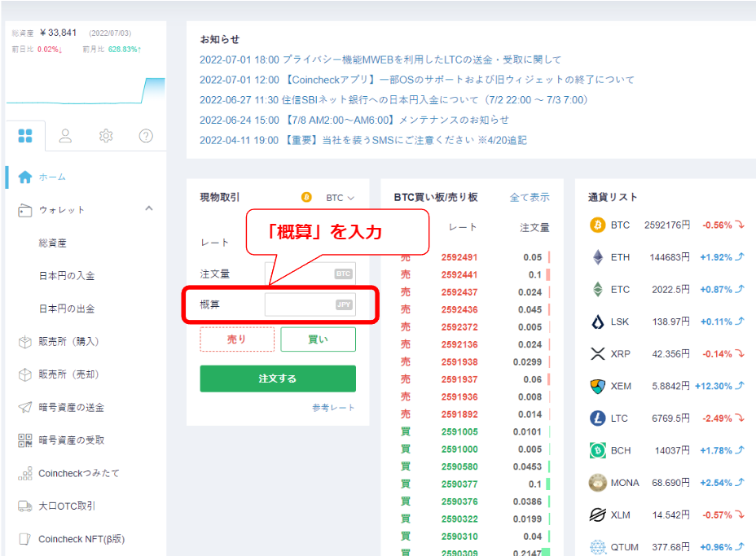Select LSK icon in 通貨リスト
The image size is (756, 556).
point(598,322)
